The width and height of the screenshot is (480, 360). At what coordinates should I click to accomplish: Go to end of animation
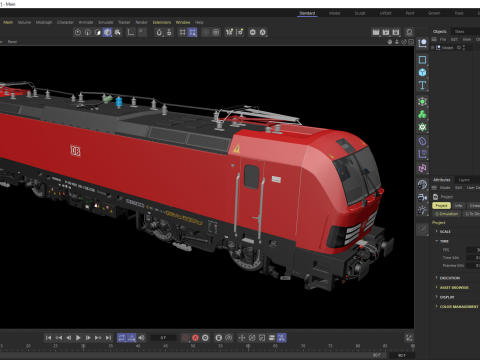[108, 338]
